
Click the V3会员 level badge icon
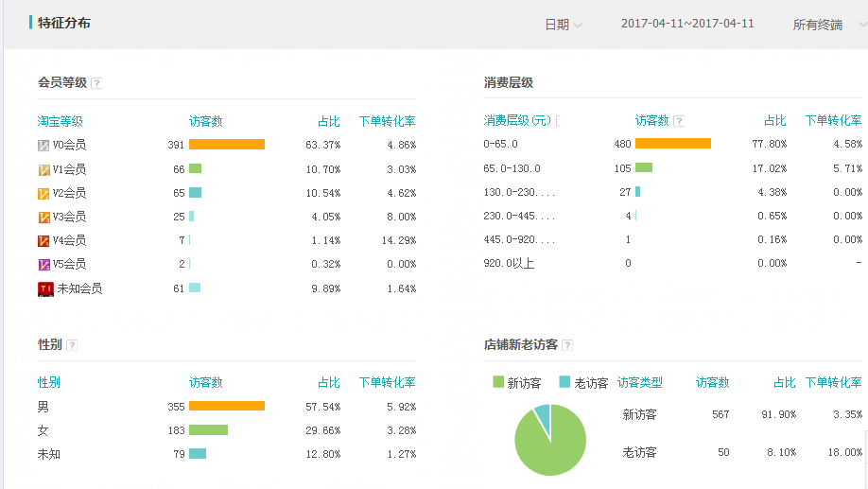pyautogui.click(x=43, y=217)
